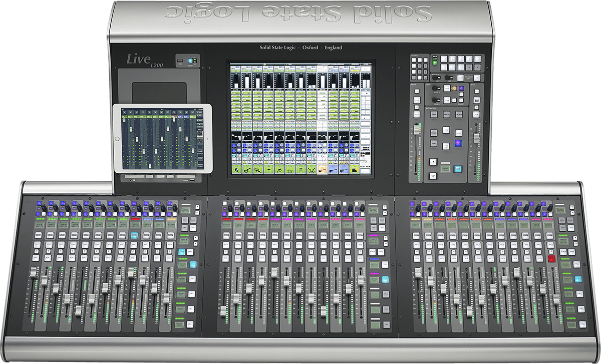This screenshot has width=601, height=364.
Task: Solo the PIANO channel
Action: click(x=170, y=245)
